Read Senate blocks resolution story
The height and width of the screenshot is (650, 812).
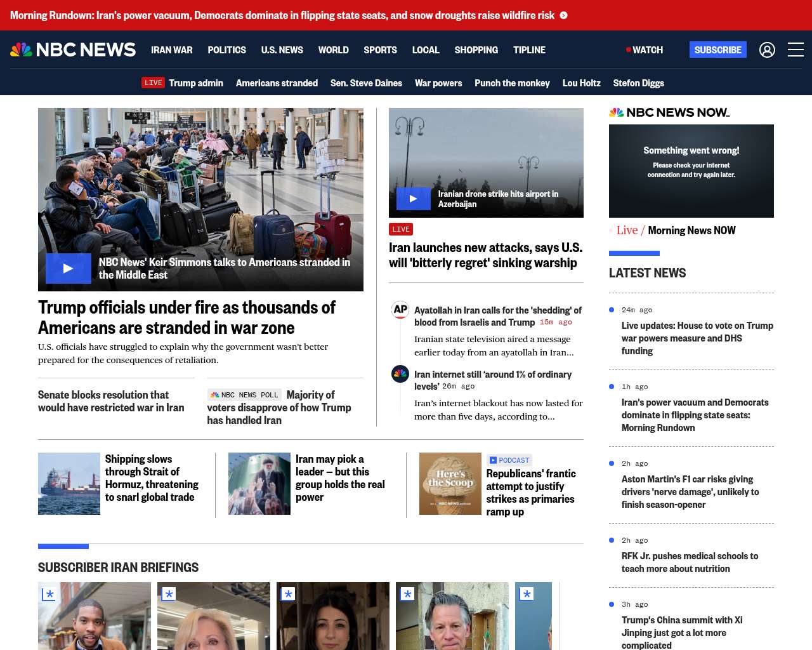(x=111, y=401)
